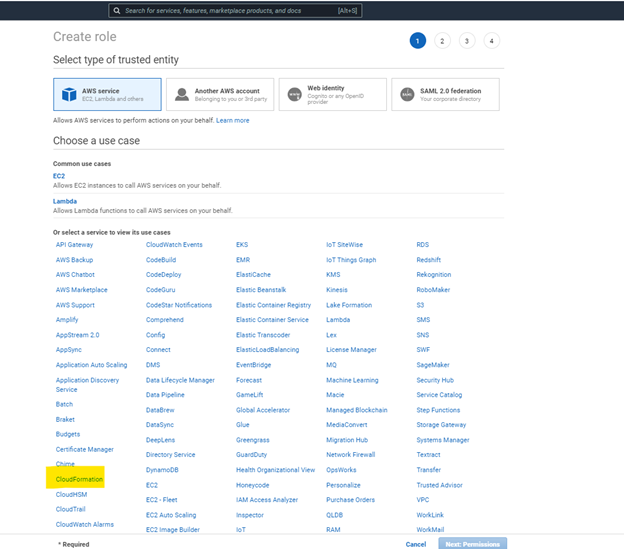Go to step 3 circle
Viewport: 624px width, 549px height.
coord(467,41)
